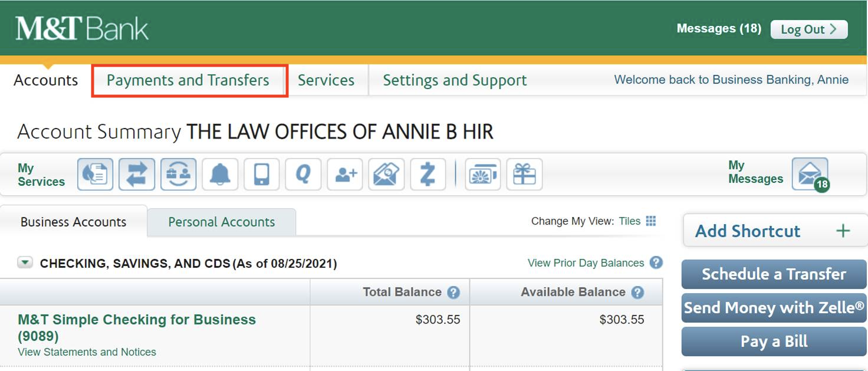Open the alerts bell icon
This screenshot has width=868, height=371.
pos(219,174)
